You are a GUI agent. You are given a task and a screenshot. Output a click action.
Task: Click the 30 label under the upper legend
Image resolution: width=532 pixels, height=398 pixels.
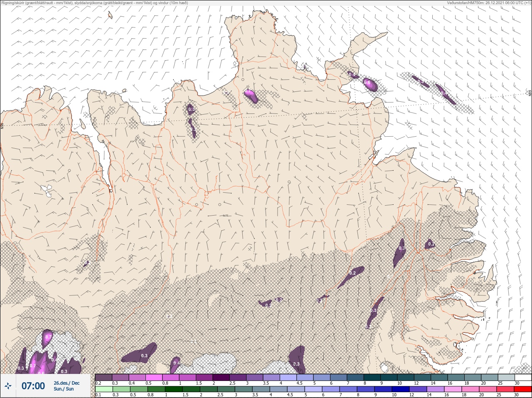pos(517,383)
